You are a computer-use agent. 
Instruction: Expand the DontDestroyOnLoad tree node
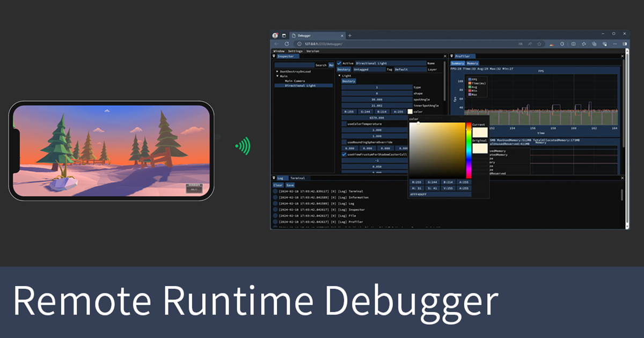pyautogui.click(x=277, y=72)
